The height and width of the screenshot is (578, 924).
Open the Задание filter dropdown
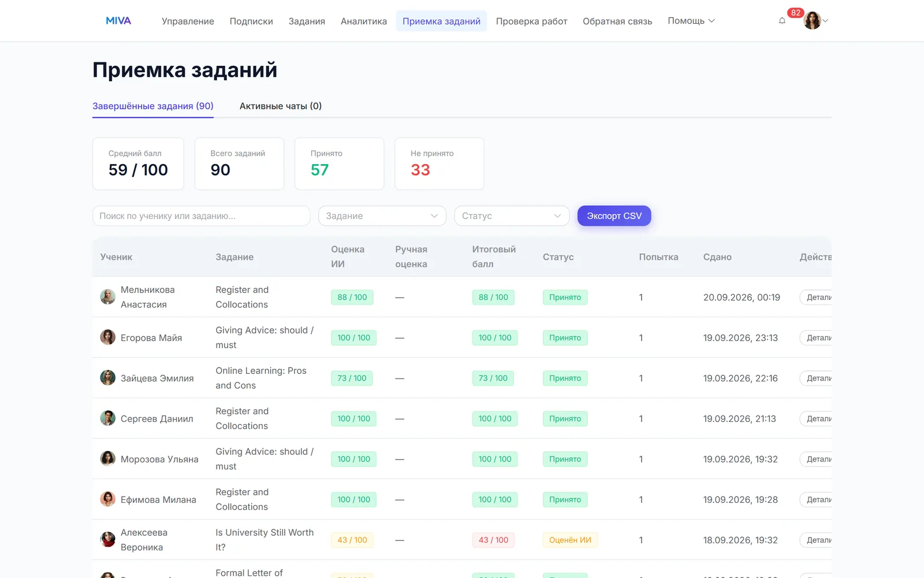382,216
